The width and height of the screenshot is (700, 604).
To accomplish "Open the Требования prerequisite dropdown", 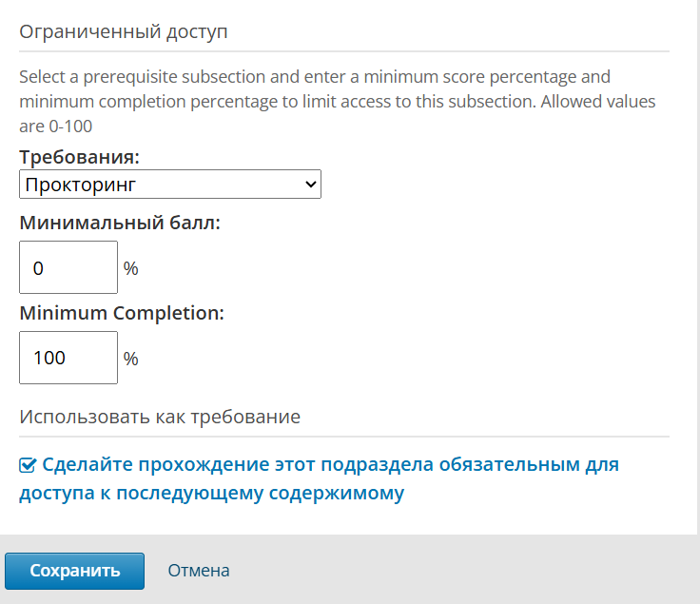I will 169,185.
